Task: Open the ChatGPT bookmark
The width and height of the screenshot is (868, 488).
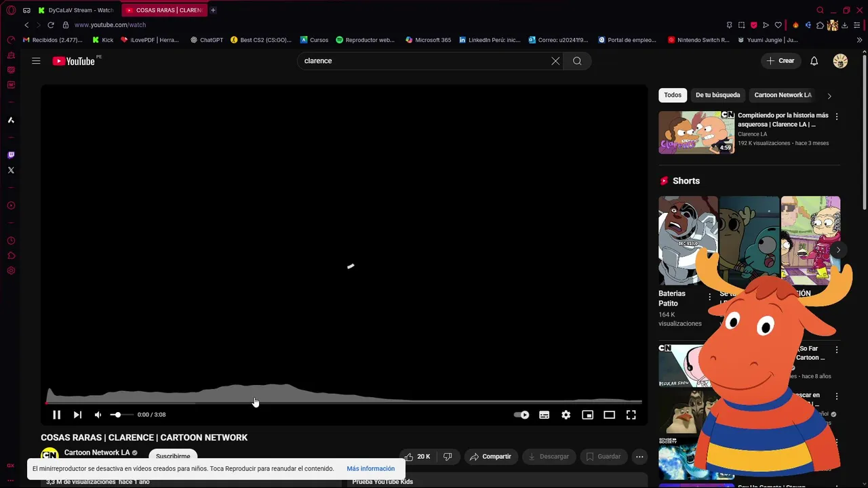Action: tap(207, 40)
